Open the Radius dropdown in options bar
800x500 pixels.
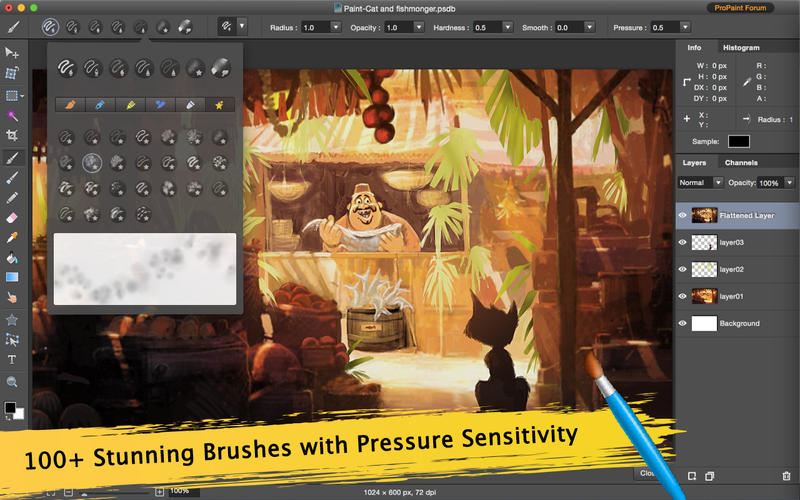coord(335,27)
